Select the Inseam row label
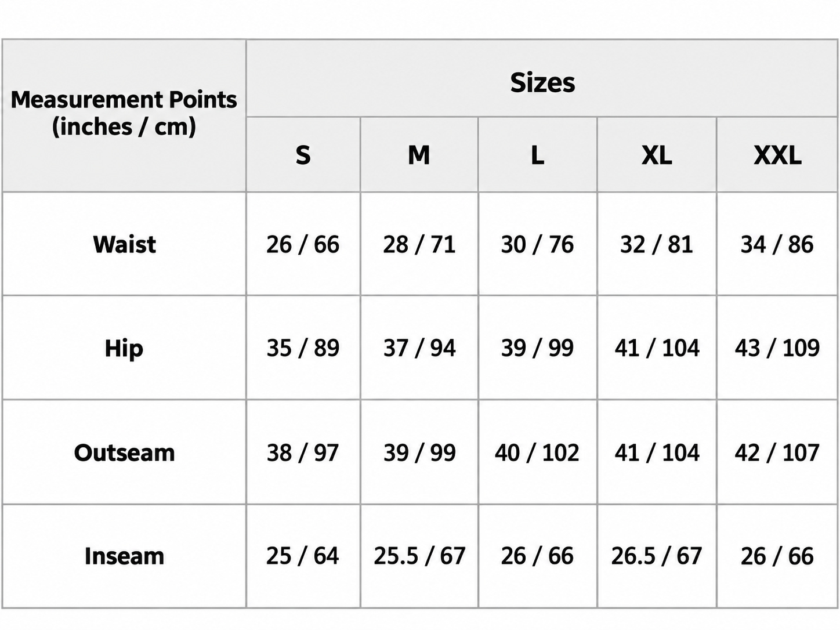The height and width of the screenshot is (630, 840). click(124, 556)
